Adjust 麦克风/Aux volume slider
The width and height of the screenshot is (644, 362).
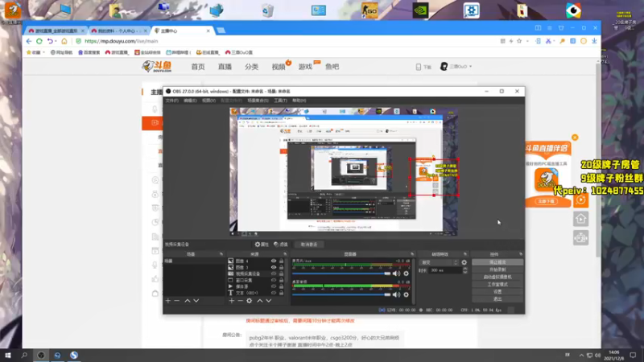tap(341, 274)
